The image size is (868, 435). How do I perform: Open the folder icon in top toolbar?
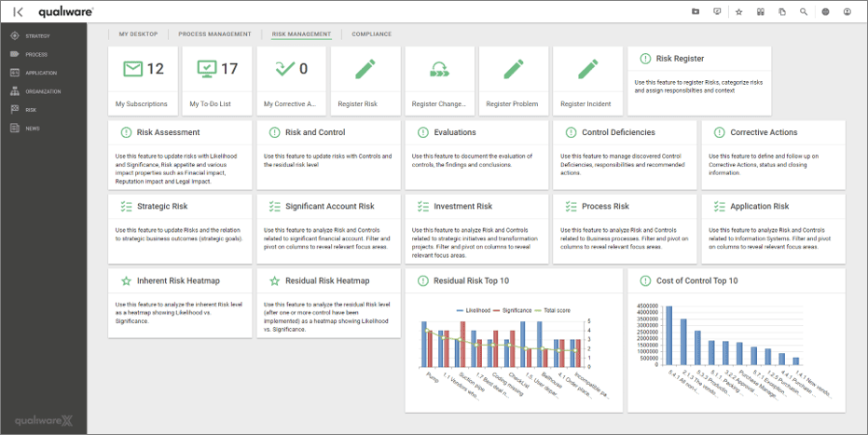coord(696,11)
